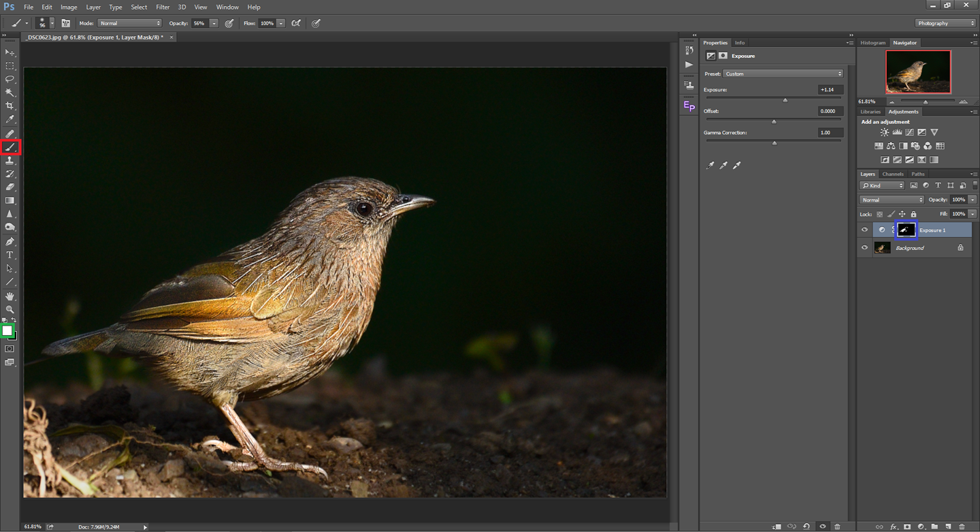Switch to the Channels tab
Viewport: 980px width, 532px height.
coord(893,174)
